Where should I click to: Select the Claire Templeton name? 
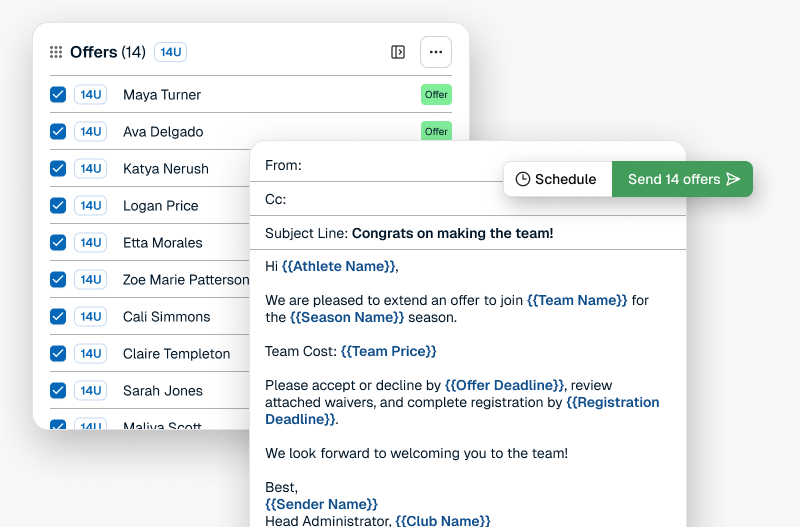[177, 354]
